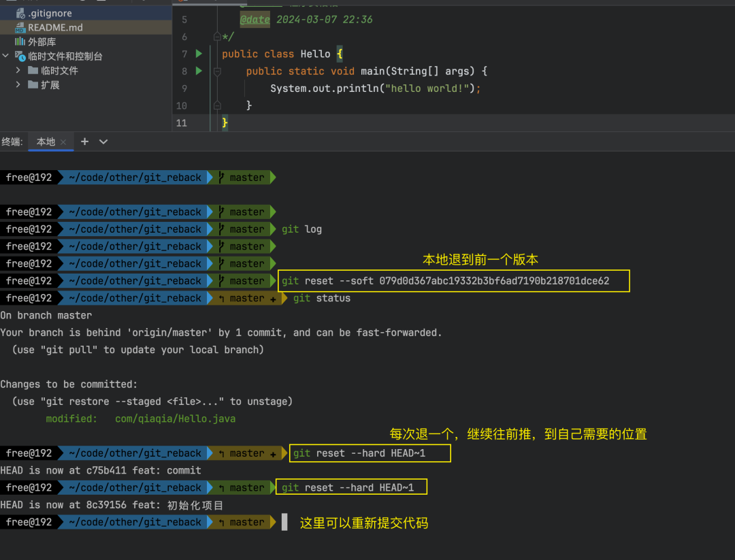This screenshot has height=560, width=735.
Task: Expand the 扩展 folder
Action: (x=18, y=84)
